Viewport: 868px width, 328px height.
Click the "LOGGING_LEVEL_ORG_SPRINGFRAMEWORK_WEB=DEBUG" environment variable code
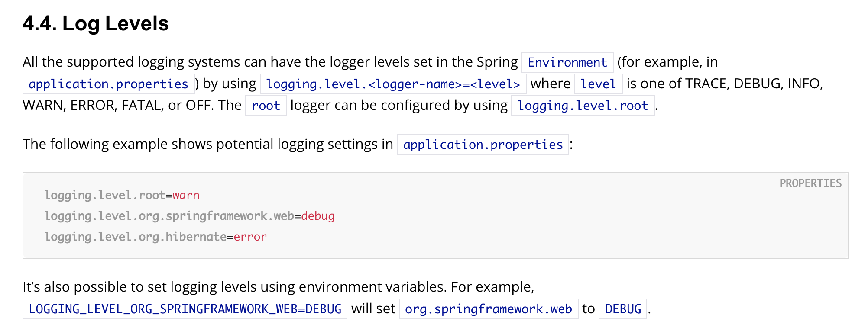(185, 309)
